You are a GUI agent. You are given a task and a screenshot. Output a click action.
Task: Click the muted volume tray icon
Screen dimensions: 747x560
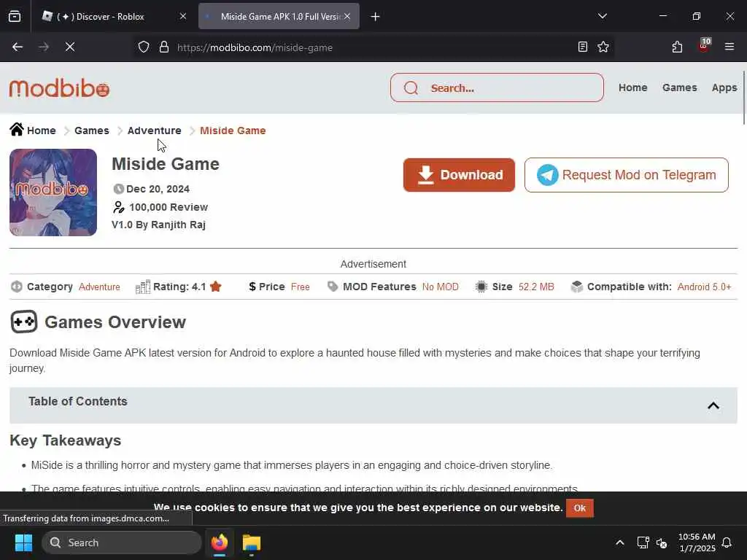coord(662,542)
